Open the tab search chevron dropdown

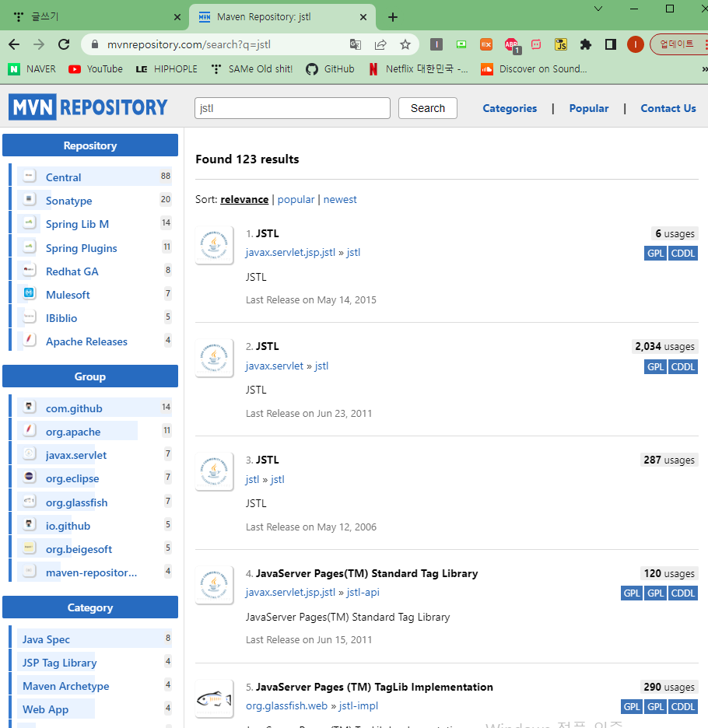point(598,9)
